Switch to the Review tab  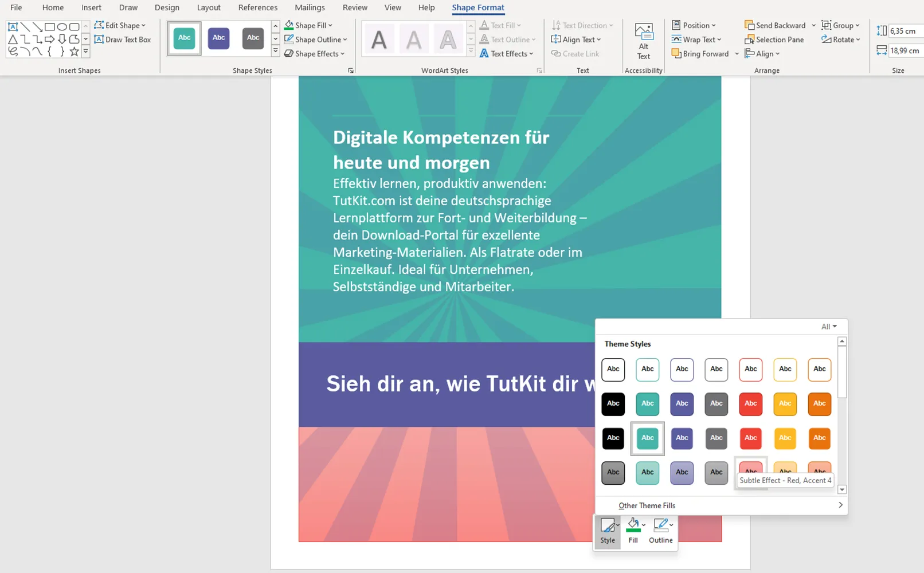(355, 7)
